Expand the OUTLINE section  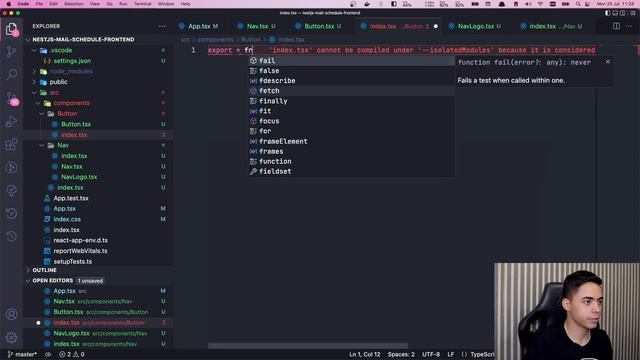click(x=28, y=270)
